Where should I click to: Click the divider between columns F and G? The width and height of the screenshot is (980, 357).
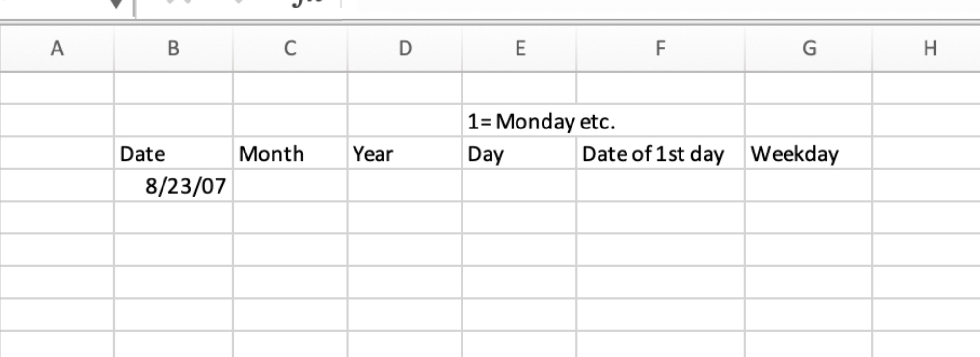pyautogui.click(x=744, y=48)
